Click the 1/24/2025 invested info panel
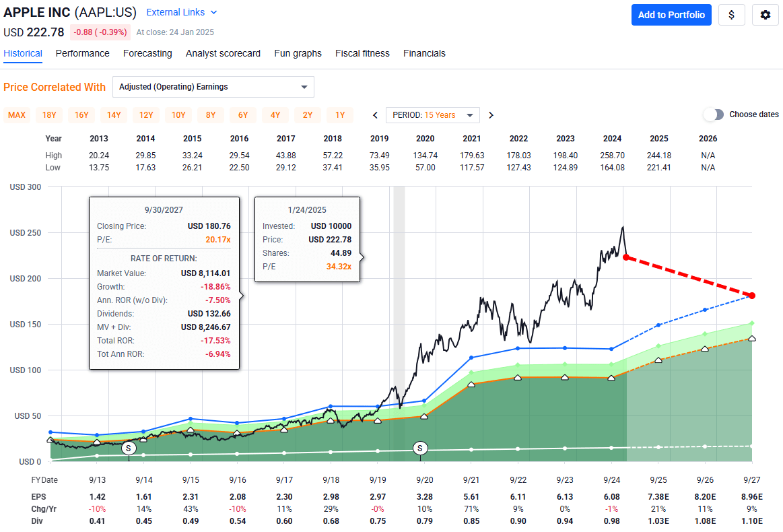Image resolution: width=783 pixels, height=532 pixels. tap(307, 240)
